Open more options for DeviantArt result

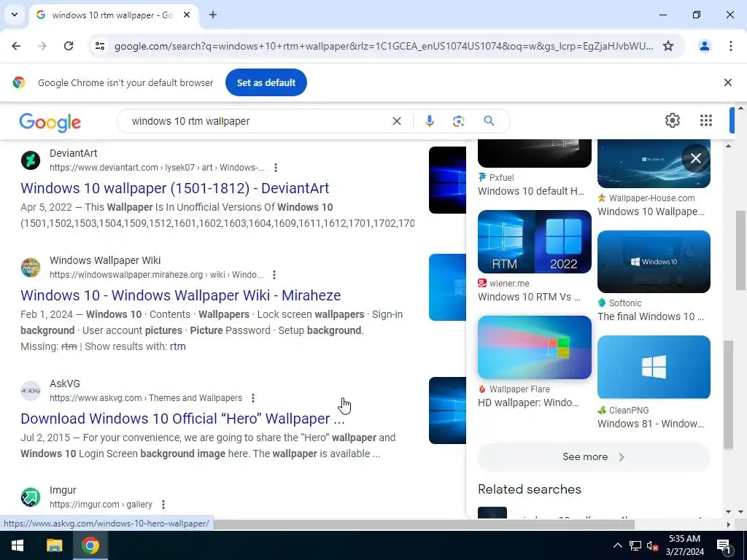275,168
